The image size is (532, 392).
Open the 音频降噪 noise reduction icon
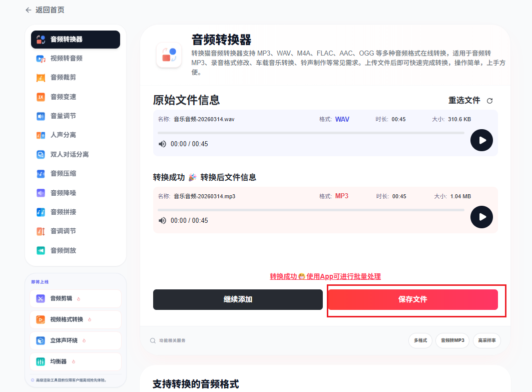click(41, 193)
